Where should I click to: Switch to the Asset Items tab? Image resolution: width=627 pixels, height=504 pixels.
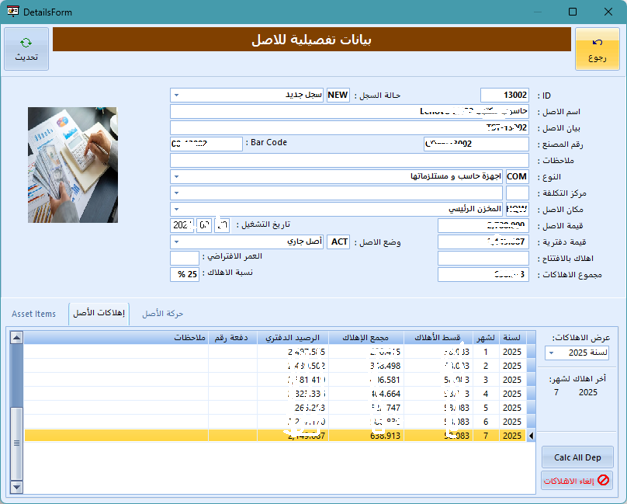point(34,314)
